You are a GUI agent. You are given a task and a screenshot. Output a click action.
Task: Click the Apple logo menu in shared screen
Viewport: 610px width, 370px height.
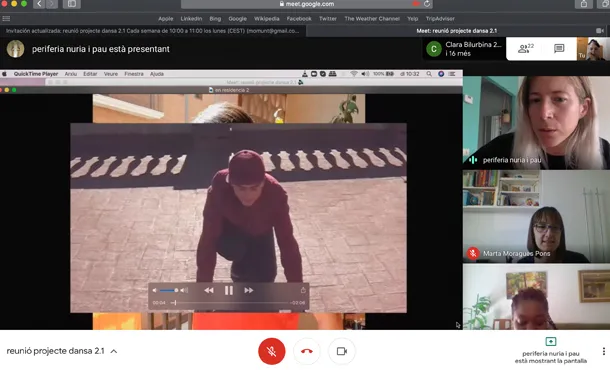point(4,74)
